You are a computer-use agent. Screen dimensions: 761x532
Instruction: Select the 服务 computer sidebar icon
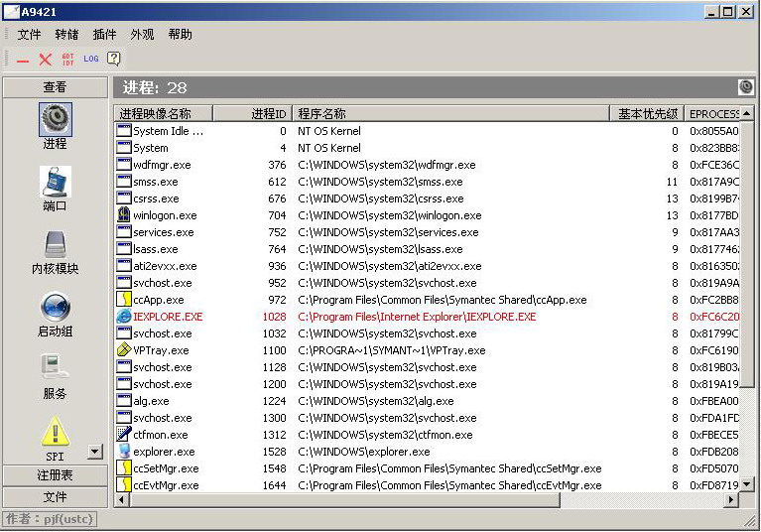(55, 367)
